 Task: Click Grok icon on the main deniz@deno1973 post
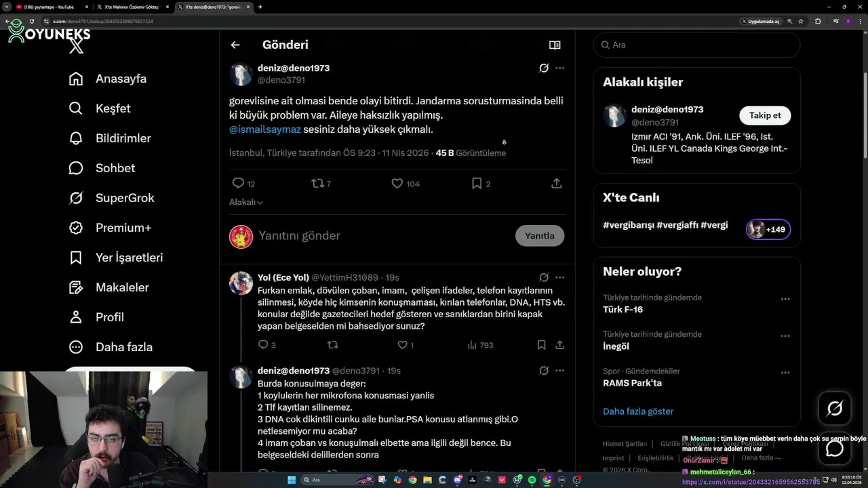pos(544,68)
